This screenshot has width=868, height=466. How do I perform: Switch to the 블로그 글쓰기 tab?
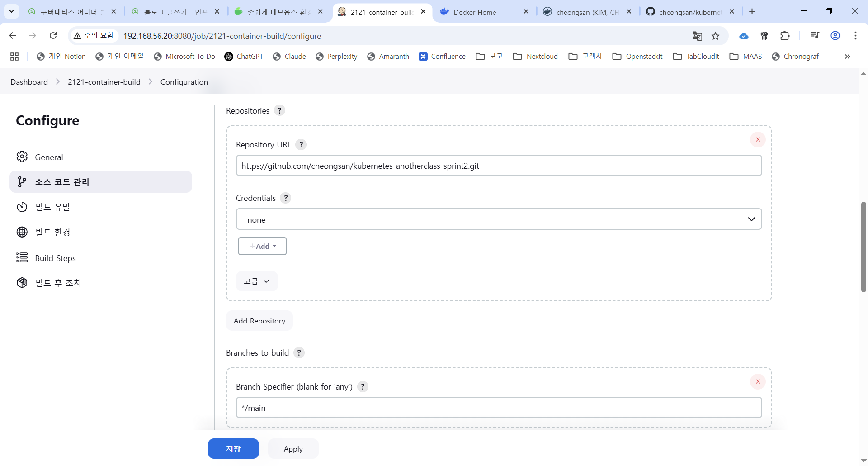175,12
